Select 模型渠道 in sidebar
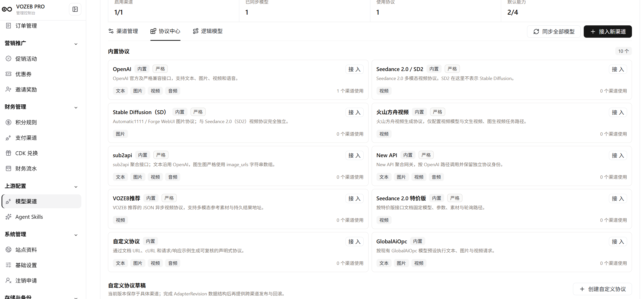644x299 pixels. 42,201
